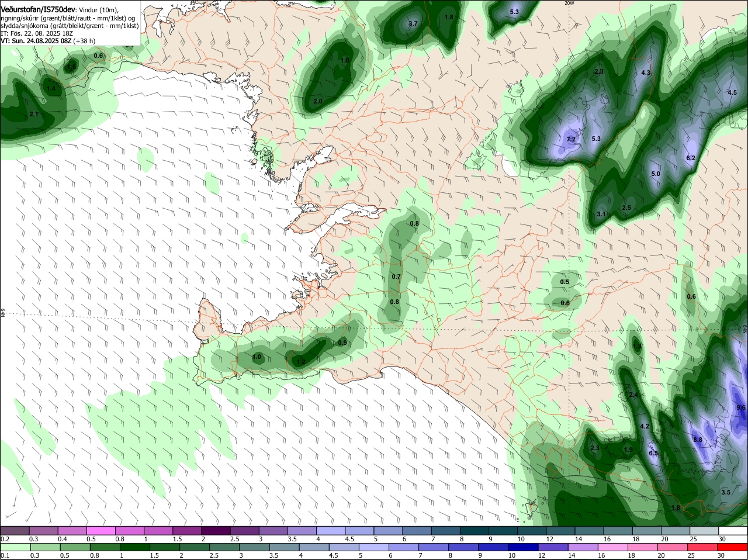Click the VT: Sun. 24.08.2025 08Z line
This screenshot has height=560, width=748.
click(x=36, y=42)
